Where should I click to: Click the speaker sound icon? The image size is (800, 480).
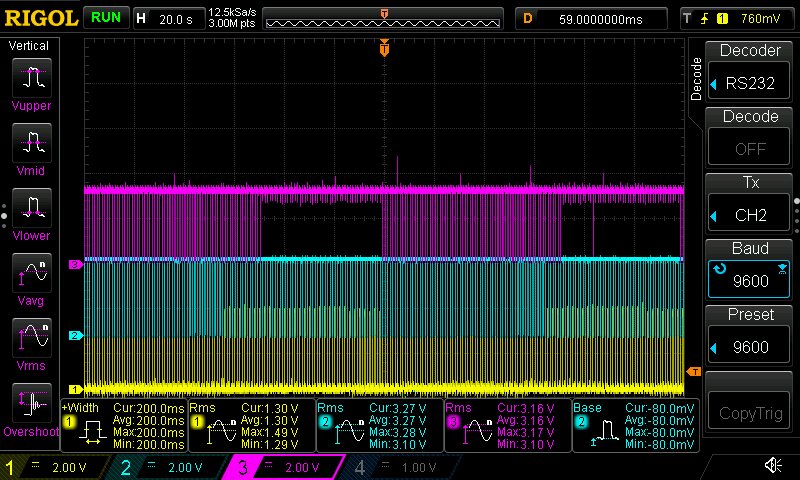(773, 466)
